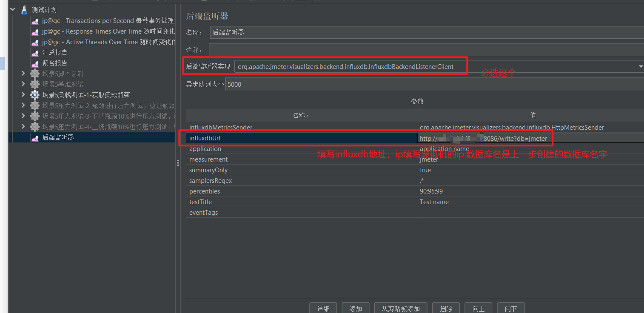Select the application parameter name cell

302,149
